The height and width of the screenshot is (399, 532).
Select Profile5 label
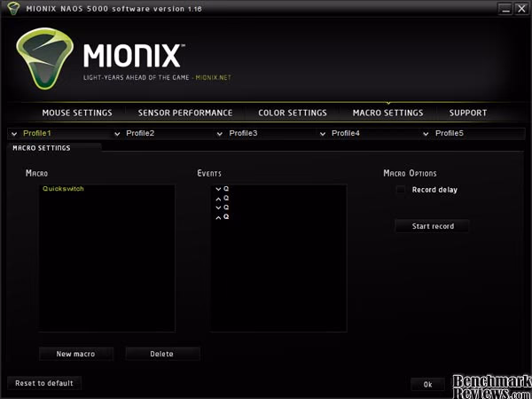[x=450, y=133]
